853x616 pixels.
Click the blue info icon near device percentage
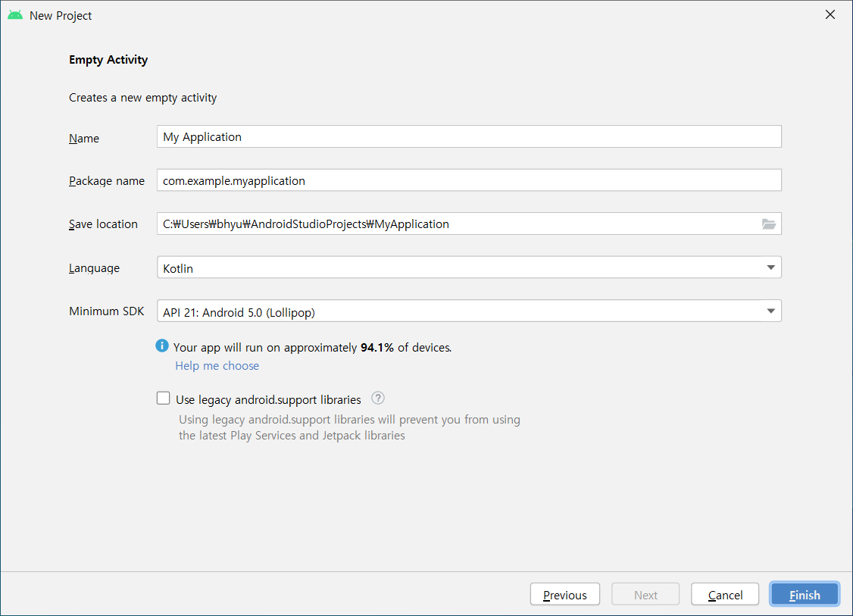(x=162, y=346)
